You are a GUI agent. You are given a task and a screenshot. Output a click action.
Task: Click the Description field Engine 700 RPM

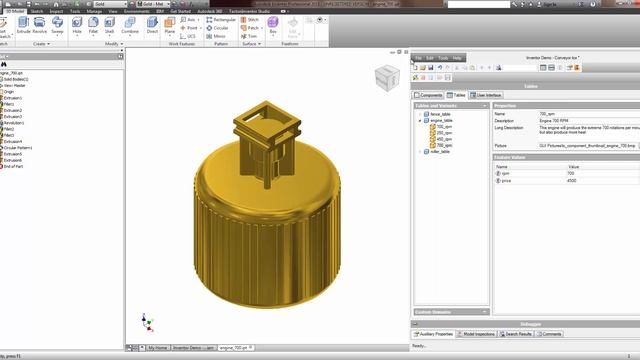tap(589, 121)
